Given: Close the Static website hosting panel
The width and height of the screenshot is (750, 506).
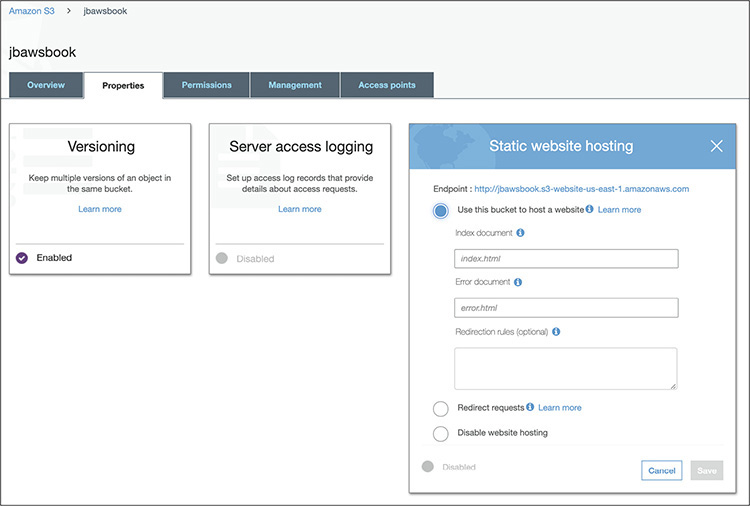Looking at the screenshot, I should (x=716, y=146).
